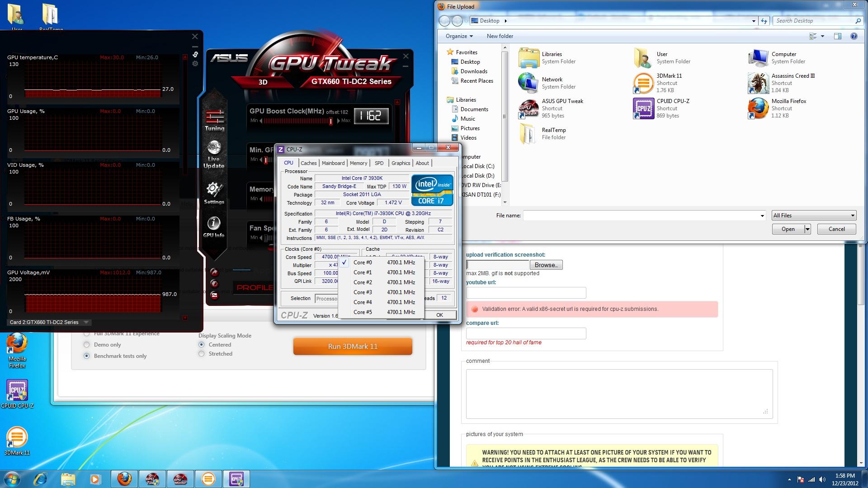
Task: Select Core #0 in CPU-Z core menu
Action: [381, 263]
